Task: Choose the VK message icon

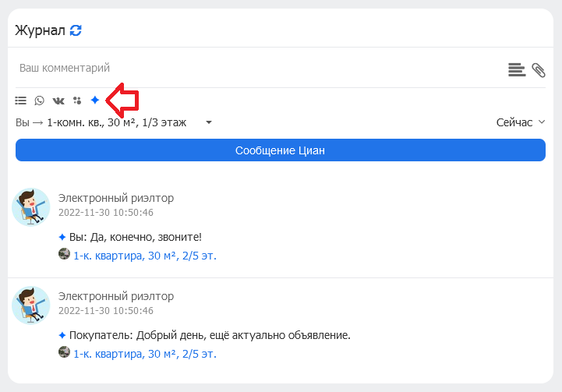Action: [58, 101]
